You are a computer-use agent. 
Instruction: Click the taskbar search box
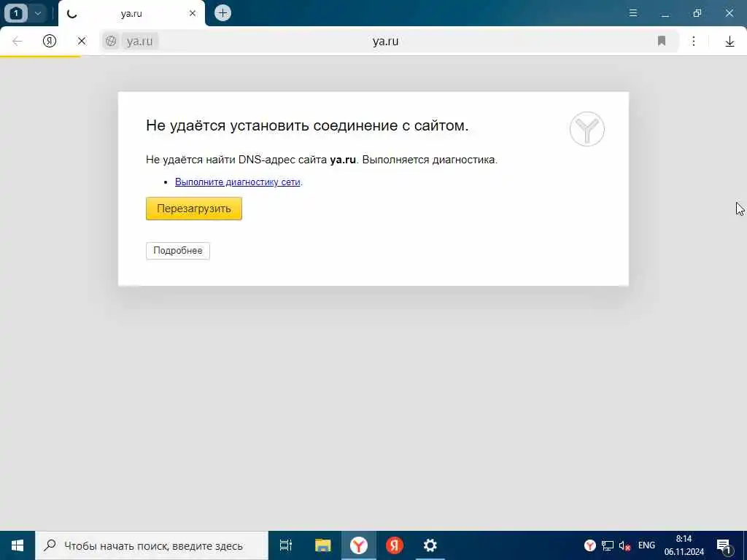coord(152,545)
